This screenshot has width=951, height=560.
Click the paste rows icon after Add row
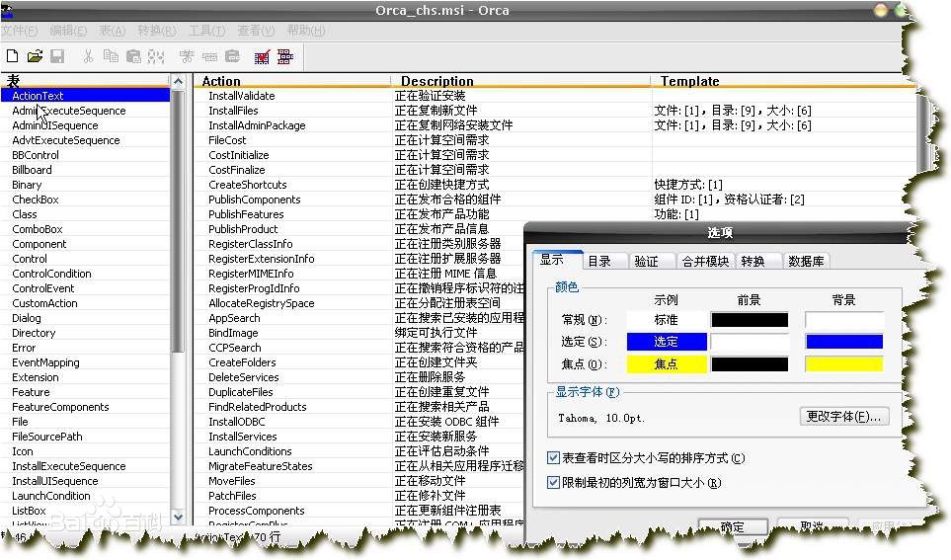coord(232,56)
